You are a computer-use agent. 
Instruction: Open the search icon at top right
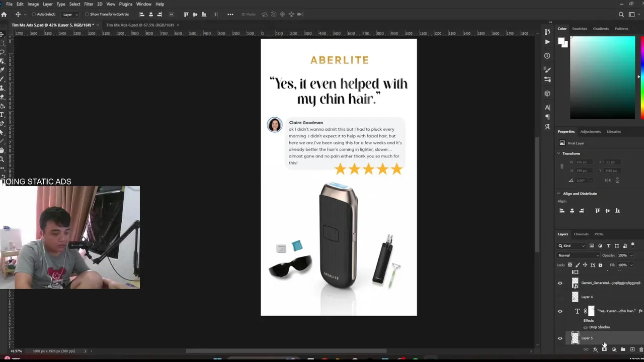click(621, 14)
